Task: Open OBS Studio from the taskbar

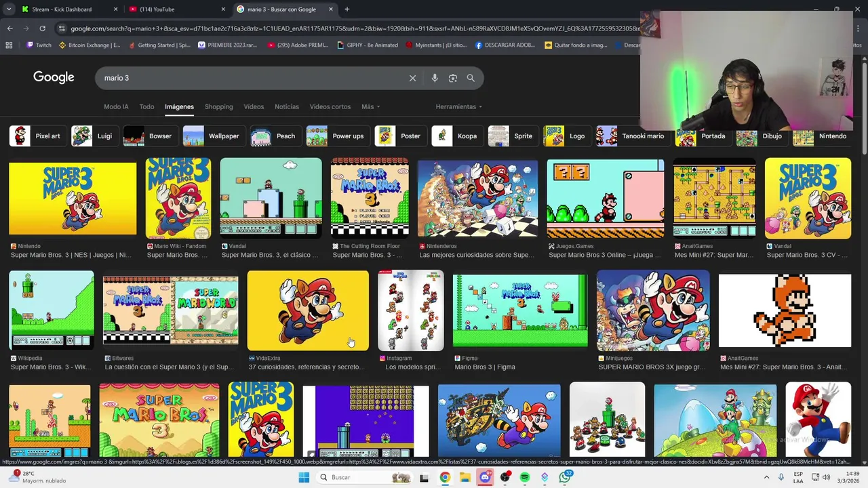Action: (505, 477)
